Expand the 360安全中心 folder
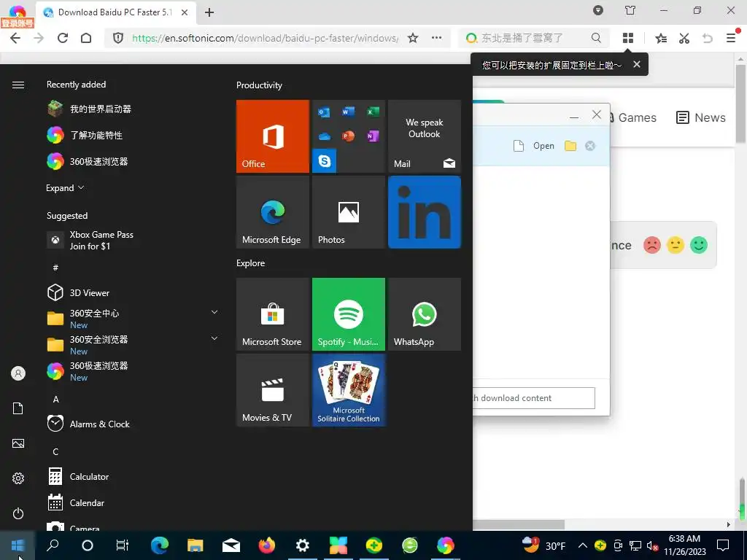The image size is (747, 560). [x=214, y=312]
